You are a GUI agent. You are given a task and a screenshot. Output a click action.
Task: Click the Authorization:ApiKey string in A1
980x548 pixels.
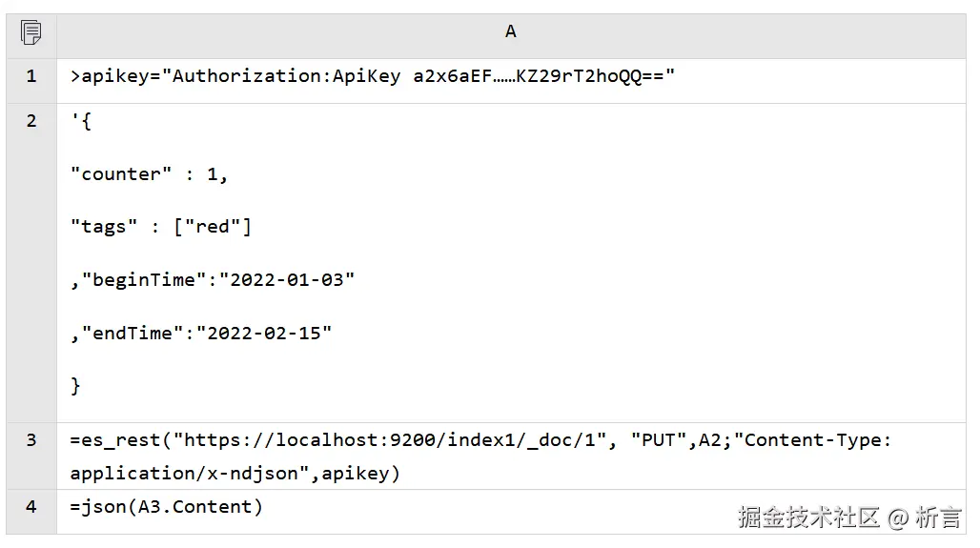coord(286,76)
